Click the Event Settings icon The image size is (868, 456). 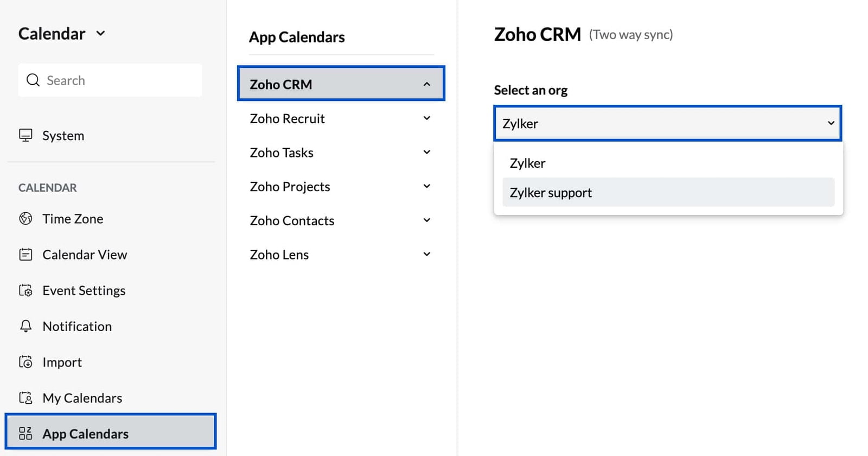(x=25, y=290)
